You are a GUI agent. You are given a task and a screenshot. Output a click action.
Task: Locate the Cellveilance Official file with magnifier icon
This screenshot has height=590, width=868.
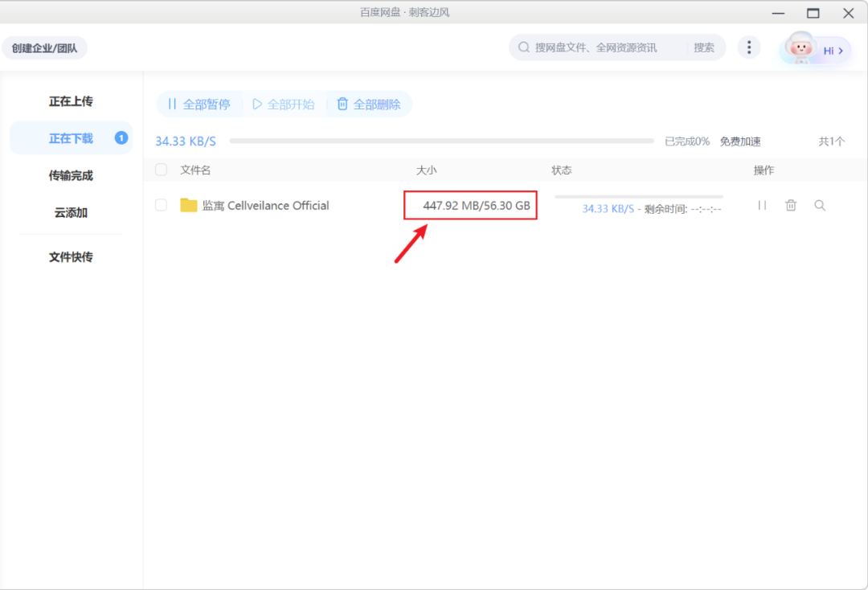coord(820,205)
